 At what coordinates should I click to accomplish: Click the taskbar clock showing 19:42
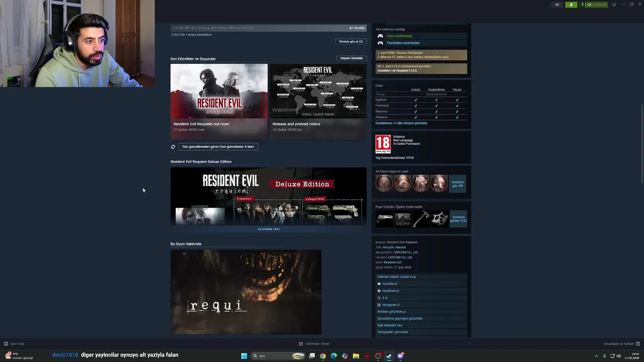(632, 356)
